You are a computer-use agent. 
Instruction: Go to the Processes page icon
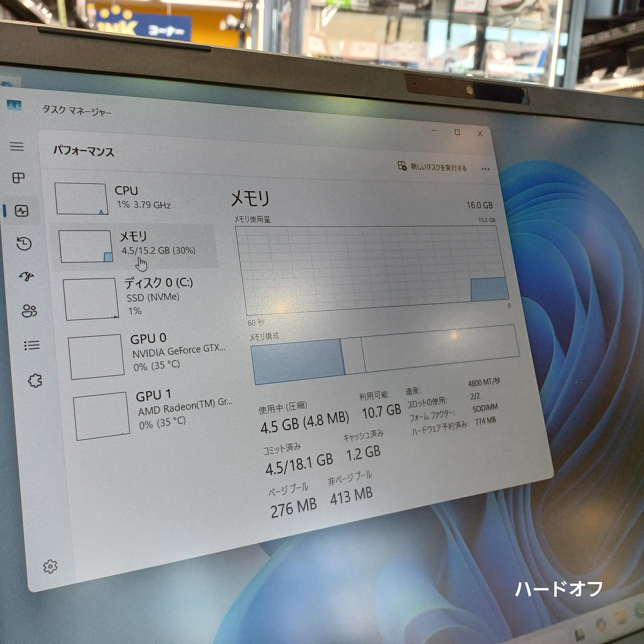[19, 178]
